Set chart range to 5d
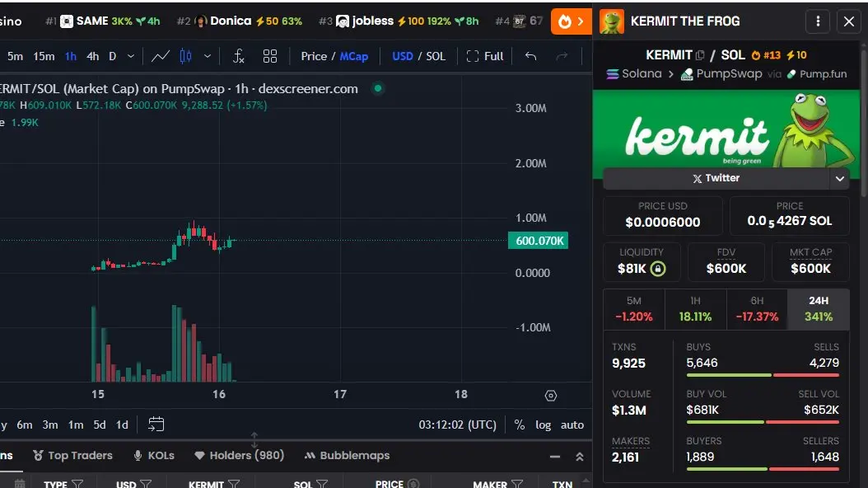The height and width of the screenshot is (488, 868). (99, 425)
